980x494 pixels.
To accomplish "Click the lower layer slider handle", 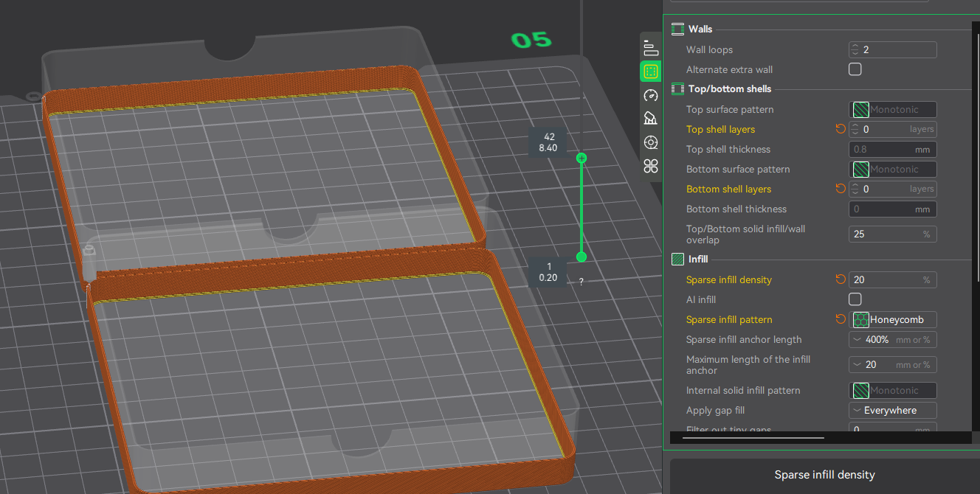I will [582, 257].
